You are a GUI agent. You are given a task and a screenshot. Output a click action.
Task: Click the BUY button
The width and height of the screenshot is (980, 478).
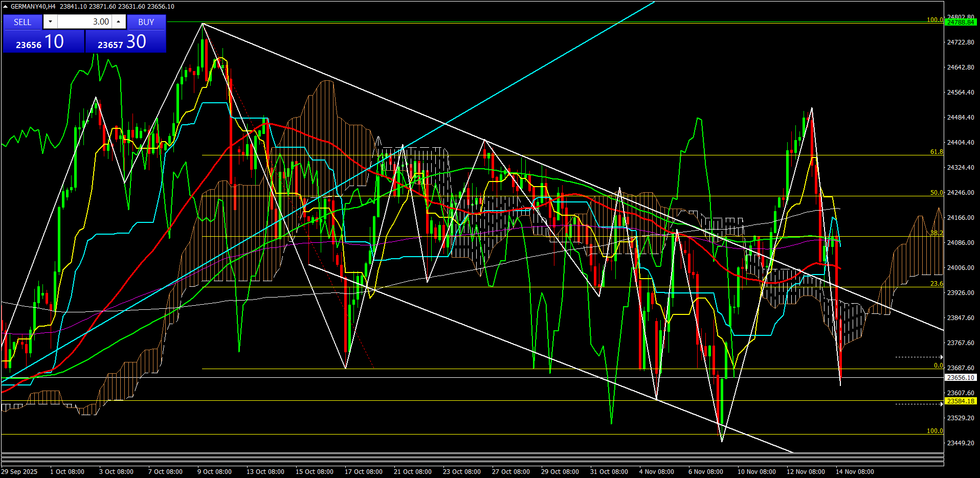(x=146, y=22)
